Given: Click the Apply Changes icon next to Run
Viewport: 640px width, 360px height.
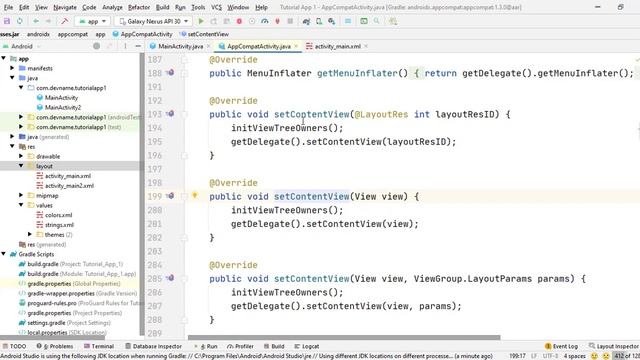Looking at the screenshot, I should 213,21.
